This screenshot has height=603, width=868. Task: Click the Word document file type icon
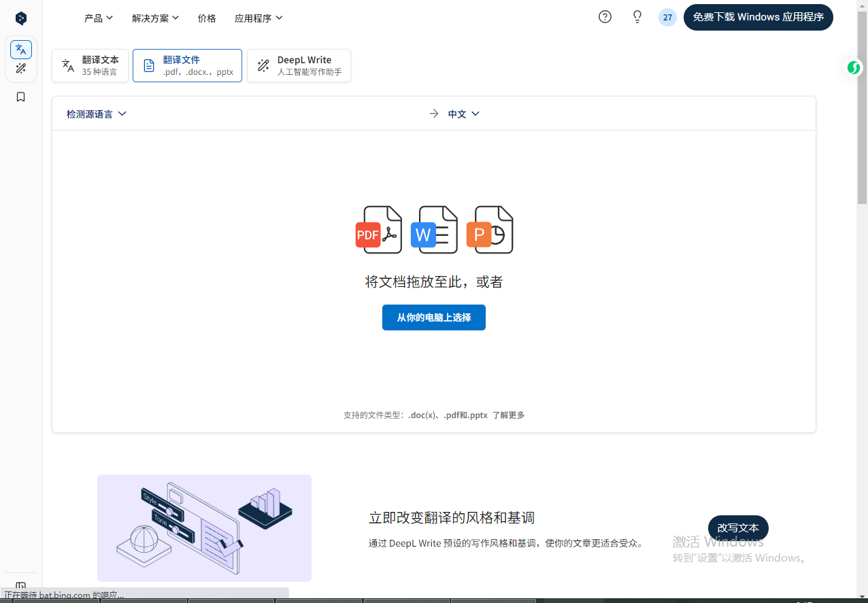pos(434,230)
